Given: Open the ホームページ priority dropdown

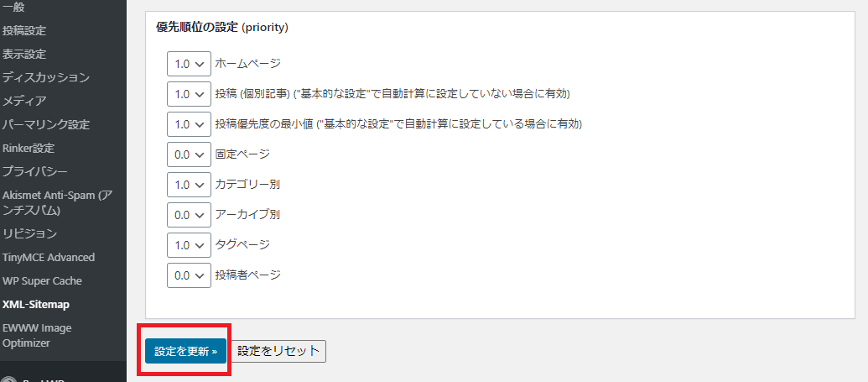Looking at the screenshot, I should (189, 64).
